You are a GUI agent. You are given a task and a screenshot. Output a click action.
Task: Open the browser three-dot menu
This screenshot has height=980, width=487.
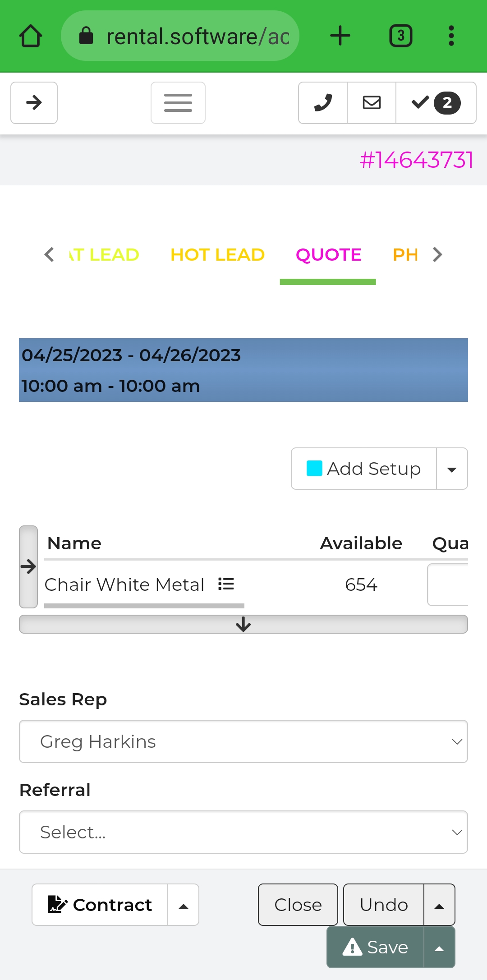coord(451,36)
